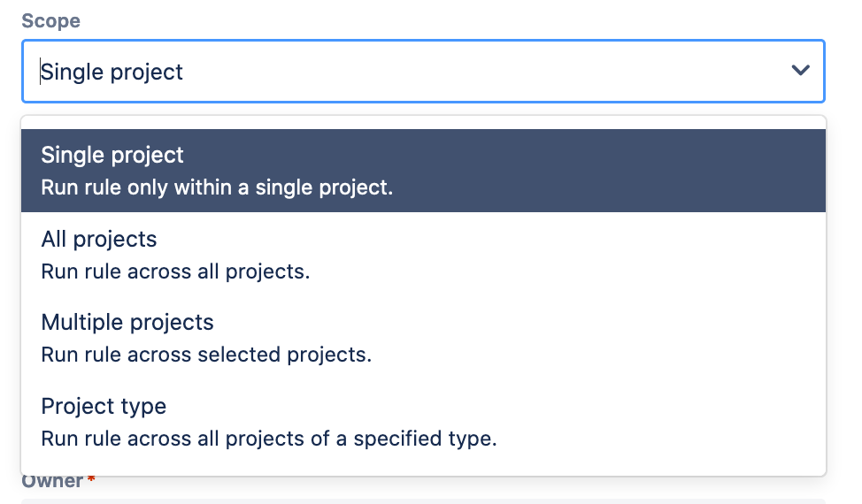Click the Scope dropdown chevron arrow

(x=800, y=71)
